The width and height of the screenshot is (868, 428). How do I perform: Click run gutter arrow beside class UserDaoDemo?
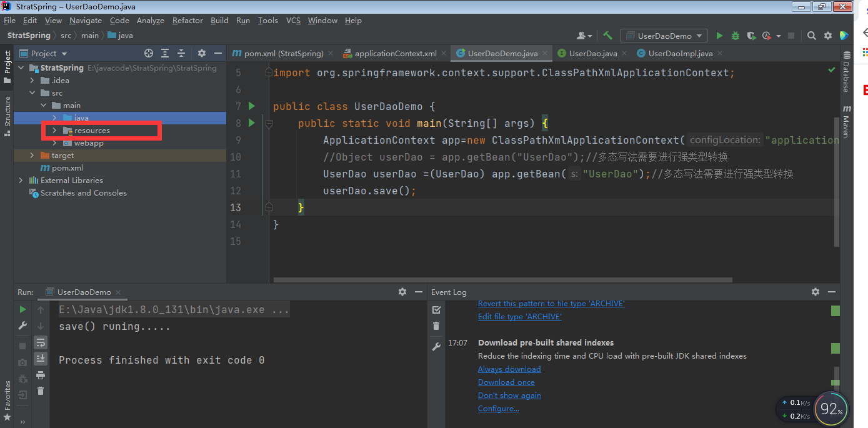[252, 106]
